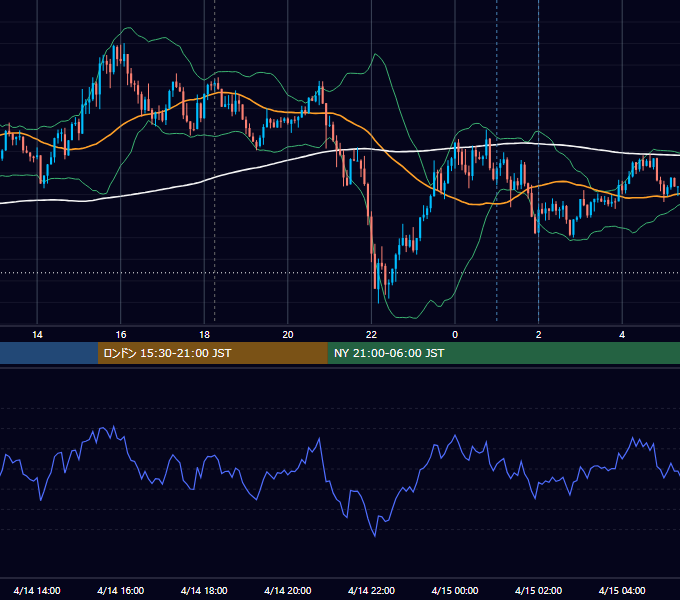Image resolution: width=680 pixels, height=600 pixels.
Task: Click the 2 hour label on price chart axis
Action: (539, 335)
